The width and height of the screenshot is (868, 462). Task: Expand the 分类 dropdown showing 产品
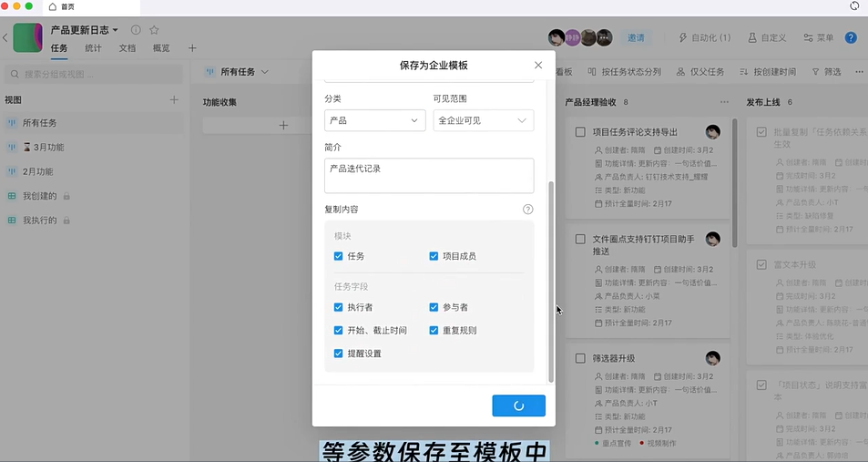pyautogui.click(x=374, y=120)
